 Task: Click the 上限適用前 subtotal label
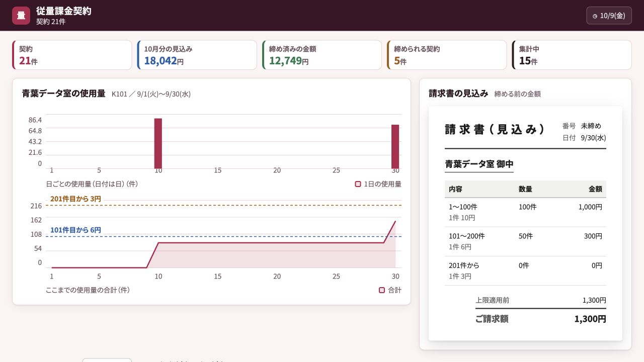[x=493, y=300]
